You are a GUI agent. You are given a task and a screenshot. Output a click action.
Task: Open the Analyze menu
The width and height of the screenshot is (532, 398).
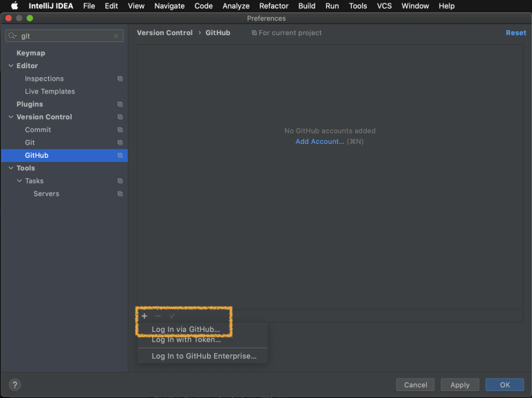[x=236, y=6]
